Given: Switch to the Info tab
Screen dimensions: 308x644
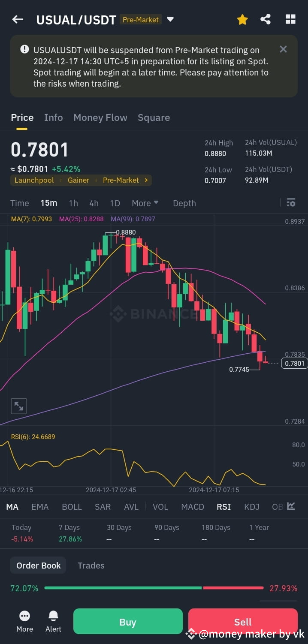Looking at the screenshot, I should (53, 117).
